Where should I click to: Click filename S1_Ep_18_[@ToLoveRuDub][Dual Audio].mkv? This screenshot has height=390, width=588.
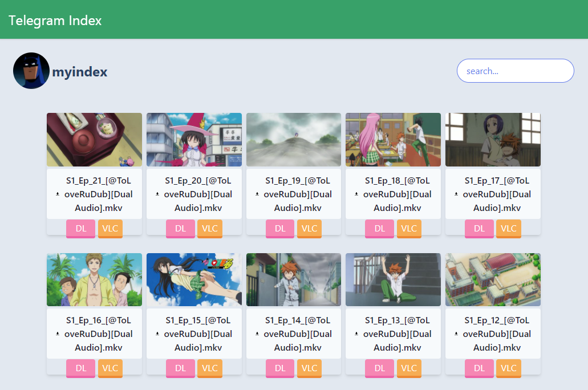[398, 194]
